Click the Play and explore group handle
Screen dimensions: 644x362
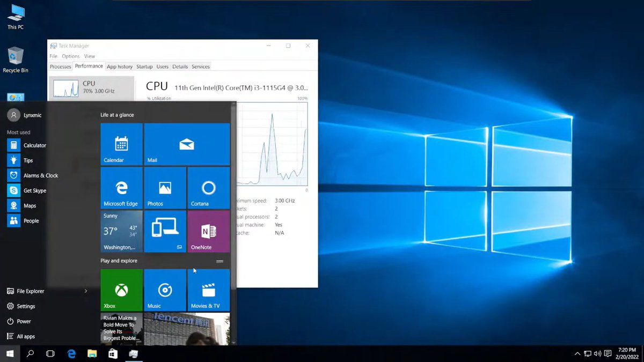(219, 261)
